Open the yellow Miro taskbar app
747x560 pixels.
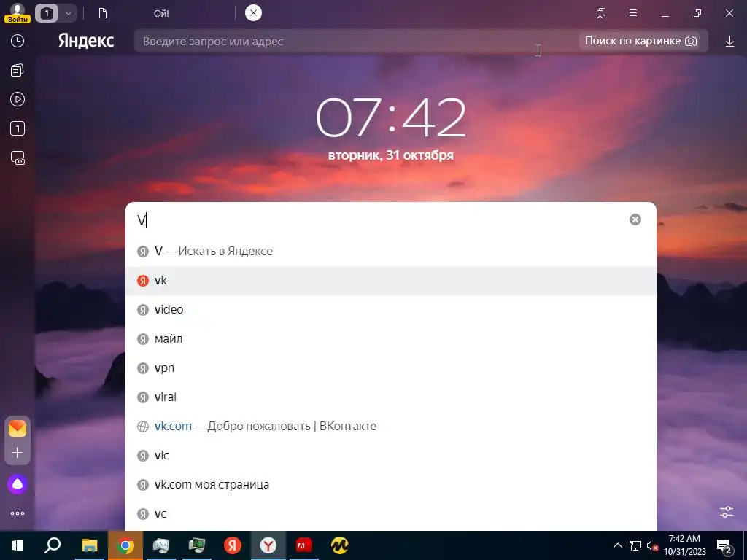coord(340,545)
